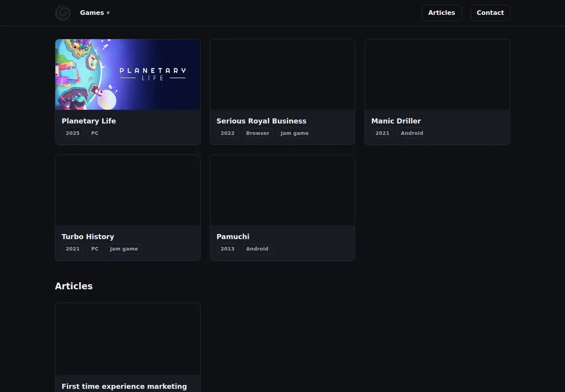Open the Manic Driller card title
This screenshot has width=565, height=392.
396,121
